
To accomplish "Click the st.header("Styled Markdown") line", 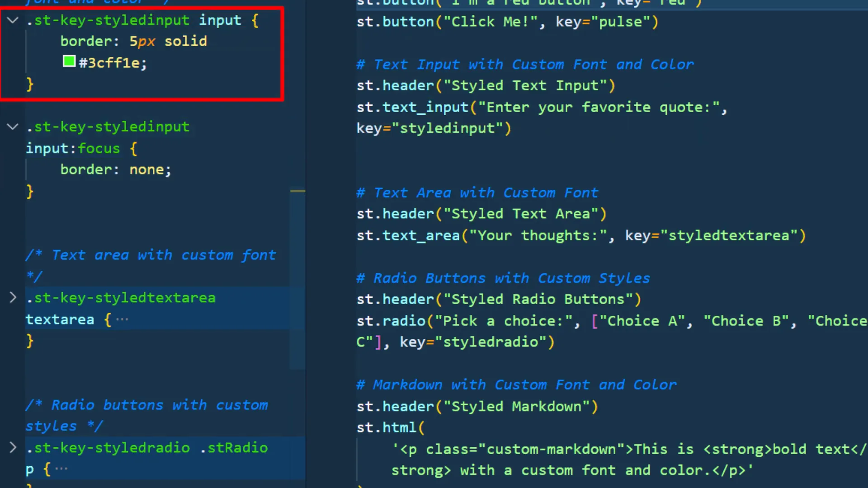I will [476, 406].
